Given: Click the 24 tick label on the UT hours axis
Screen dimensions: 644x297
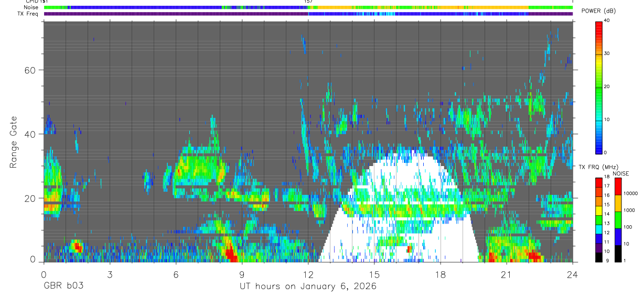Looking at the screenshot, I should point(573,274).
